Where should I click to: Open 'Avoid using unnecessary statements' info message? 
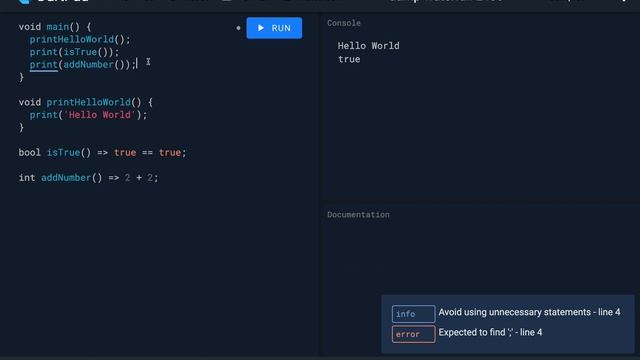coord(529,312)
